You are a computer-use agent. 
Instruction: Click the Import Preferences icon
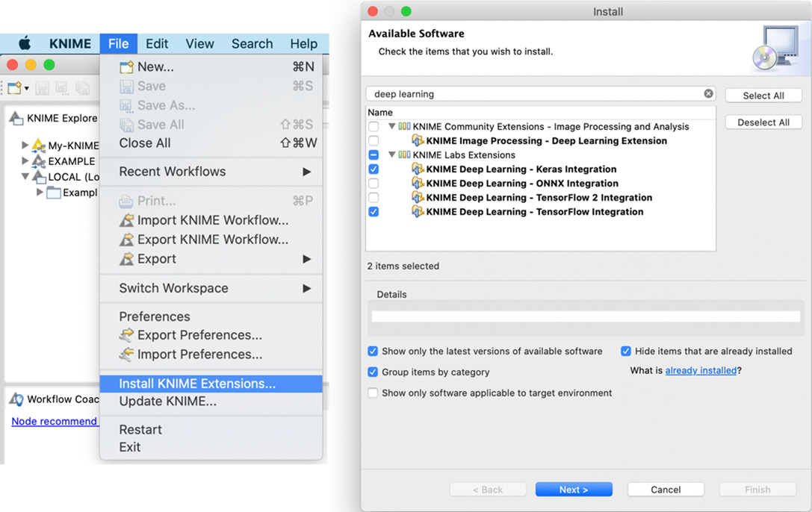tap(126, 355)
